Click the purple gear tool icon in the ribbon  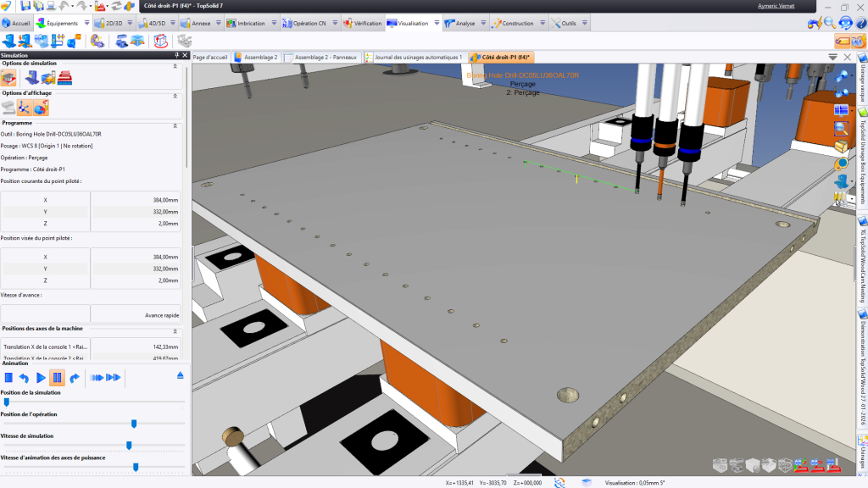[x=97, y=41]
